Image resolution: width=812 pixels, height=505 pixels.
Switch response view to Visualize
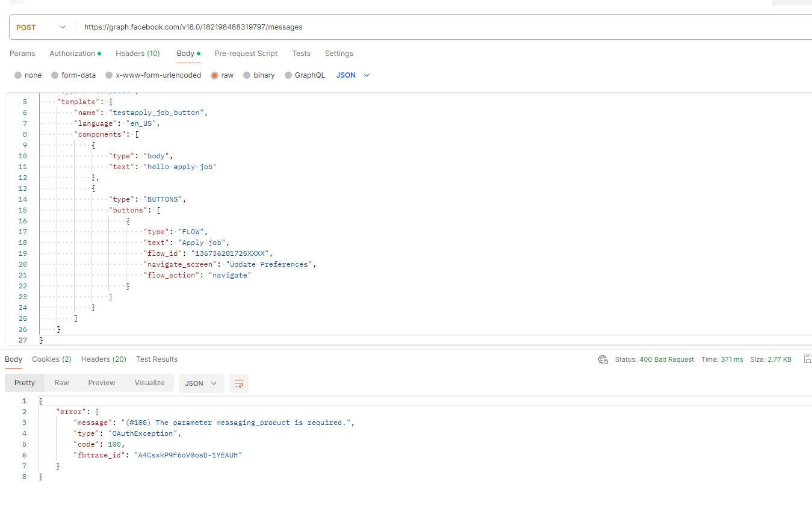coord(149,383)
